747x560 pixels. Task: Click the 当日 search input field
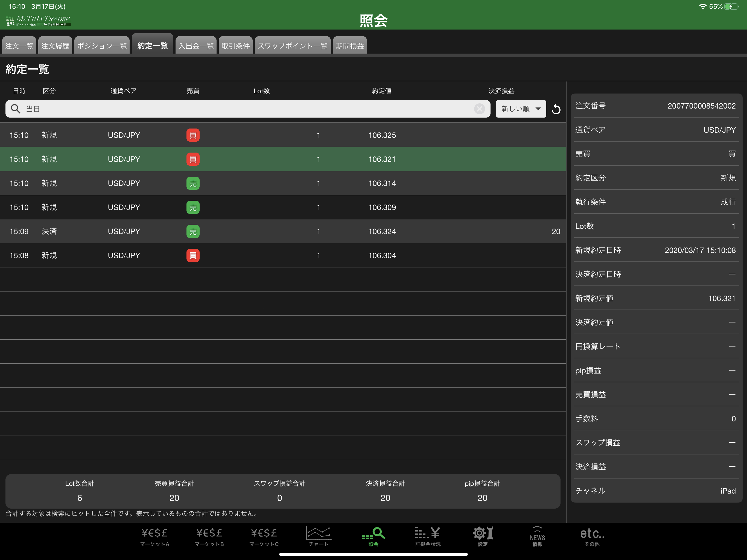248,109
